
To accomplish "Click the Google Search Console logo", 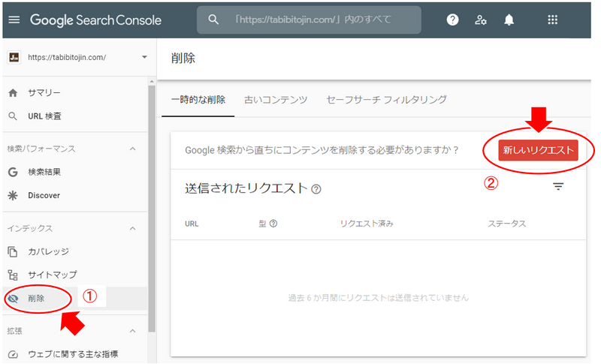I will (x=95, y=20).
